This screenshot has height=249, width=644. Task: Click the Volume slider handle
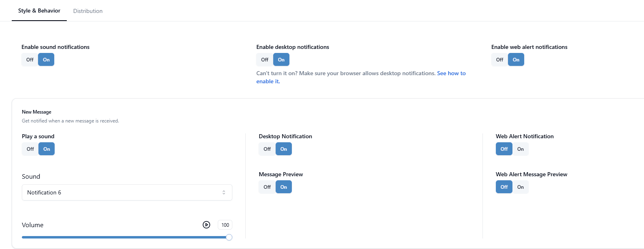[229, 237]
